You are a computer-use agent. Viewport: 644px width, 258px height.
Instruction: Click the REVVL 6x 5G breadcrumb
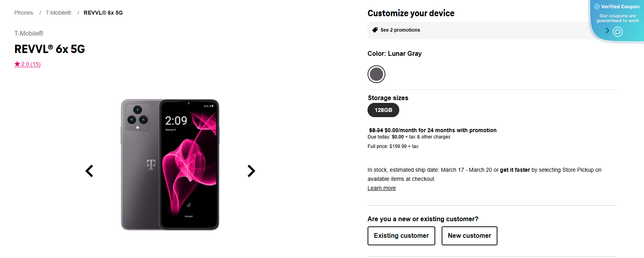[103, 12]
